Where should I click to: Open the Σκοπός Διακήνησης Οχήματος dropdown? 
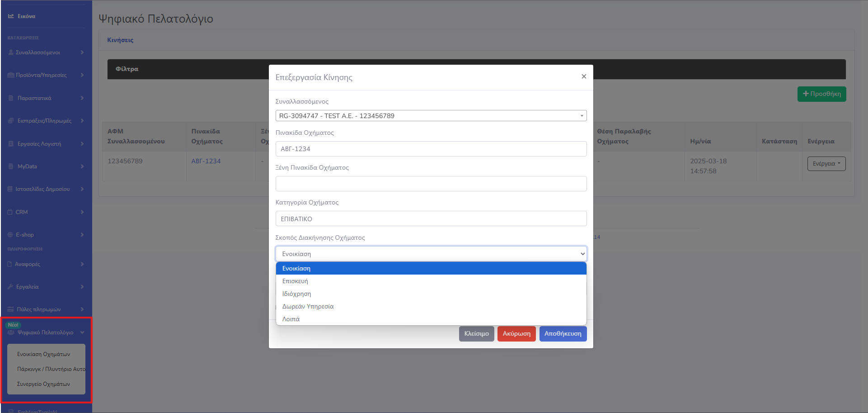click(x=431, y=254)
